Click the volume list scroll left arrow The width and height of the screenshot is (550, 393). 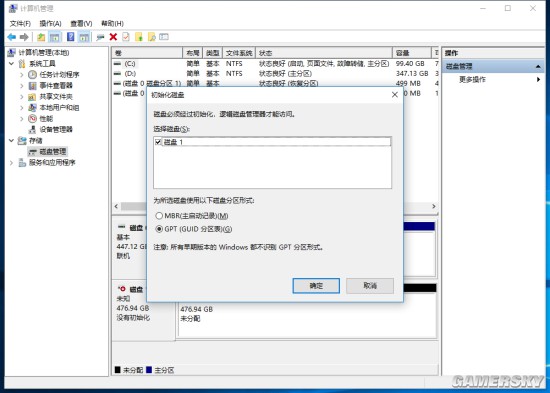point(116,206)
